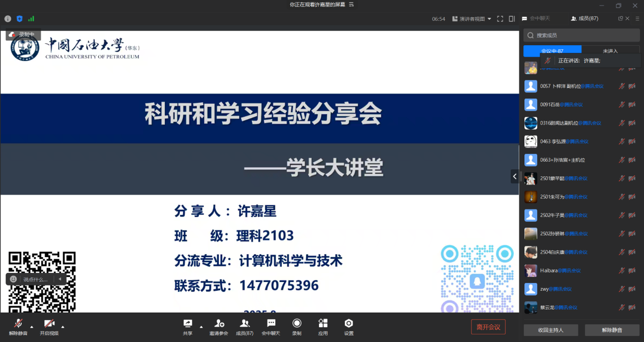Open 设置 settings in bottom toolbar
This screenshot has height=342, width=644.
(348, 326)
